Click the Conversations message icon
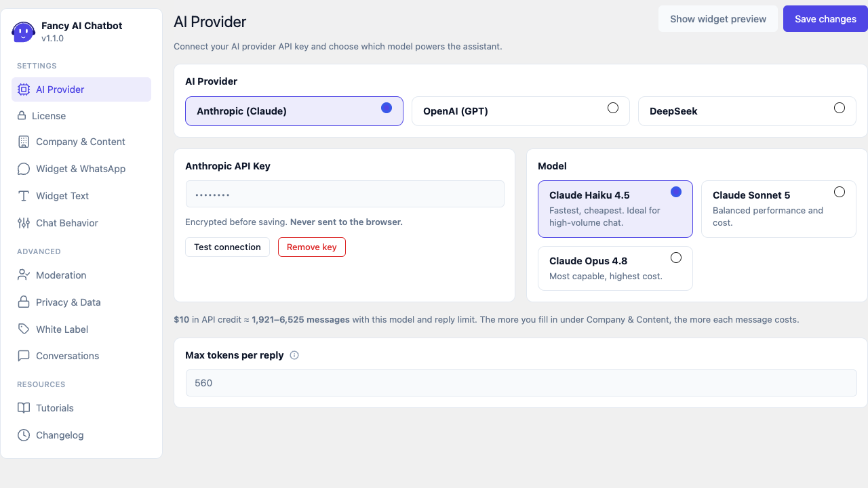This screenshot has height=488, width=868. click(24, 356)
